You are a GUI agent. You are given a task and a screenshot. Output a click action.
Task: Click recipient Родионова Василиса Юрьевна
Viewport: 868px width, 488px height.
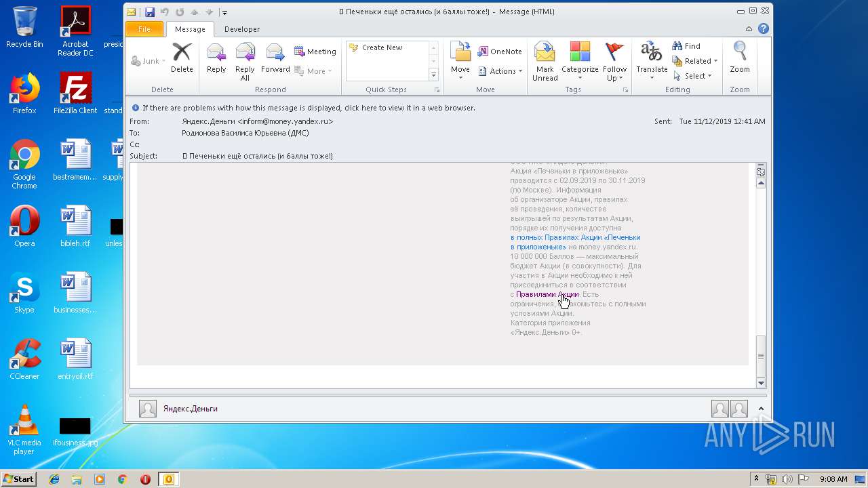pos(245,133)
